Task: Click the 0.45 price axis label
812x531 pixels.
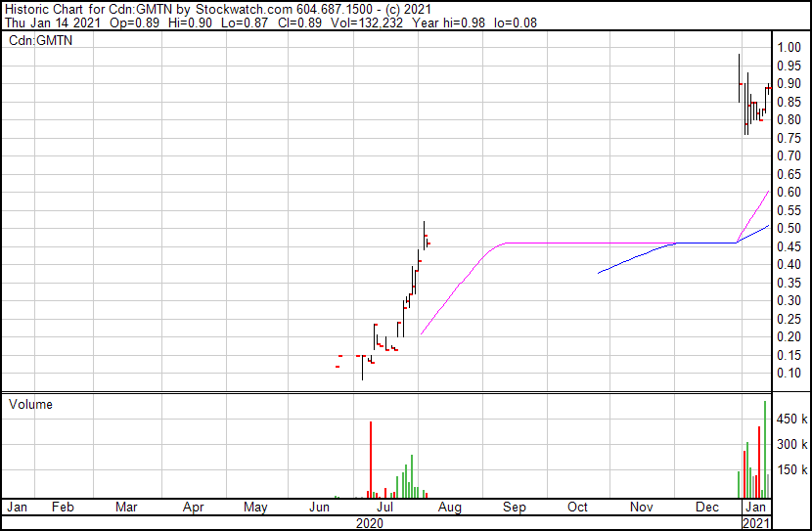Action: pyautogui.click(x=789, y=246)
